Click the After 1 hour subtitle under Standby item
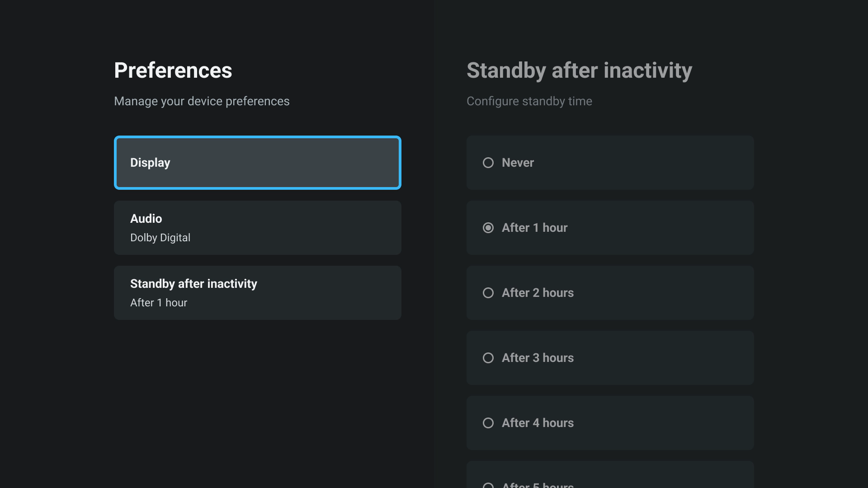 [x=159, y=303]
